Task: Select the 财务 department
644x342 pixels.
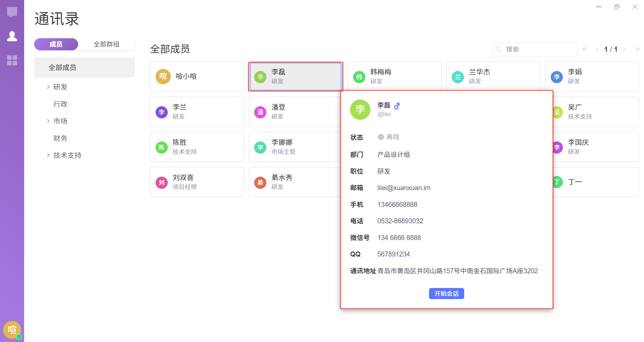Action: [60, 138]
